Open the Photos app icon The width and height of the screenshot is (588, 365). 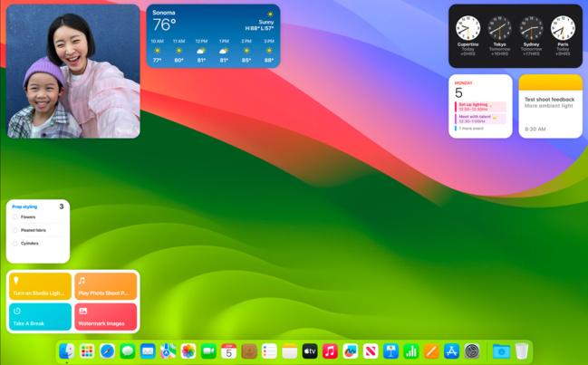coord(188,351)
